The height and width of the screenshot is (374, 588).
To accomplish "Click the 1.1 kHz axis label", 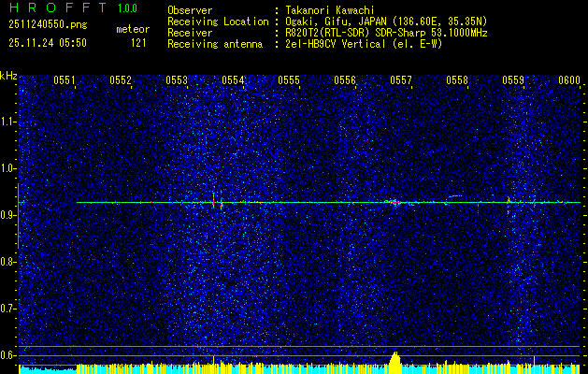I will pyautogui.click(x=7, y=122).
